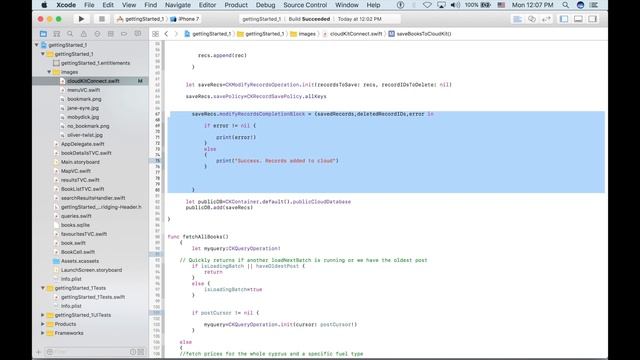
Task: Open the Navigate menu
Action: coord(178,5)
